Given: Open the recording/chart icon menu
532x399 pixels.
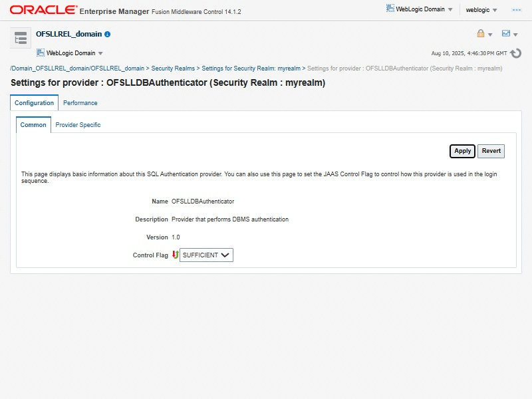Looking at the screenshot, I should pos(506,33).
